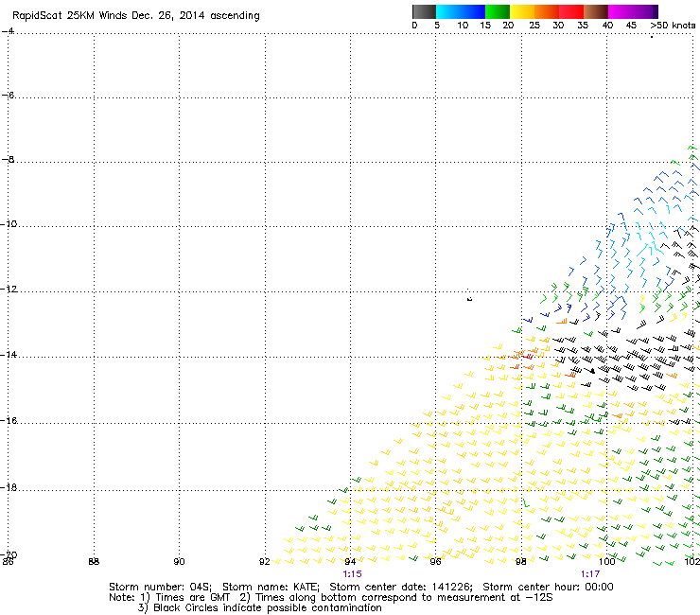
Task: Pick the brown 35–40 knots legend swatch
Action: coord(596,11)
